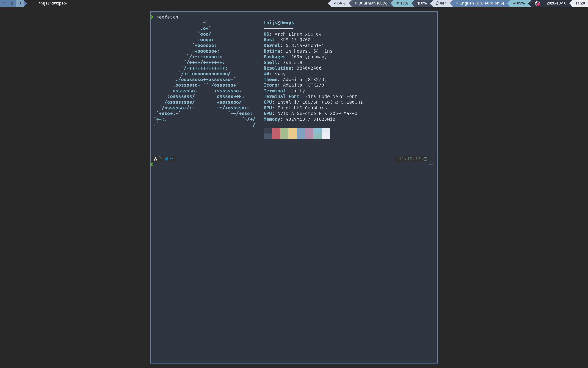588x368 pixels.
Task: Click the thijs@dwxps header in neofetch output
Action: [x=279, y=23]
